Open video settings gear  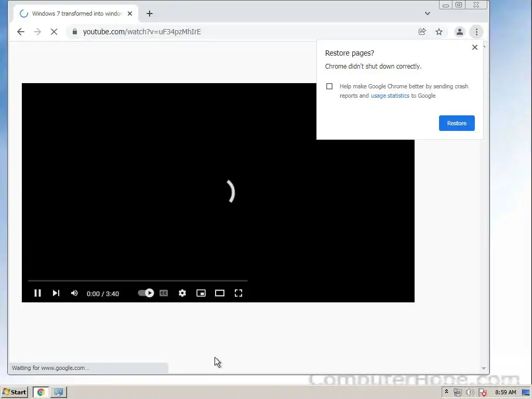click(x=182, y=293)
